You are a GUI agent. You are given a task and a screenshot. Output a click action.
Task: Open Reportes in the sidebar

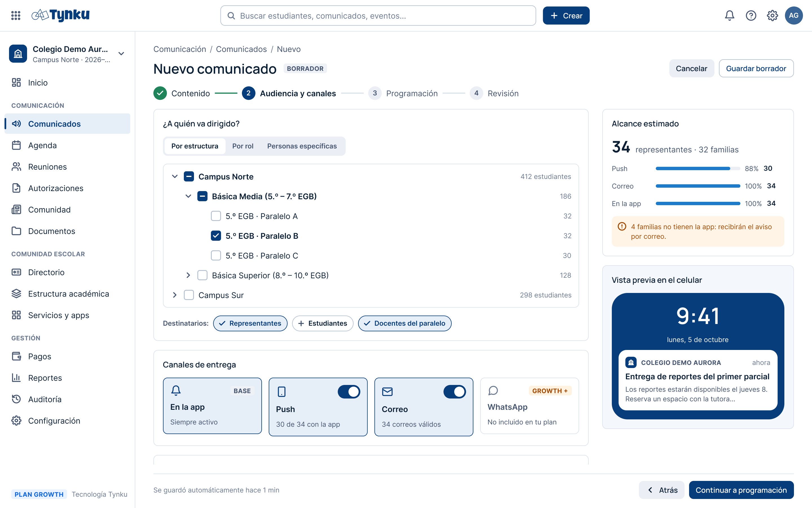pos(67,378)
